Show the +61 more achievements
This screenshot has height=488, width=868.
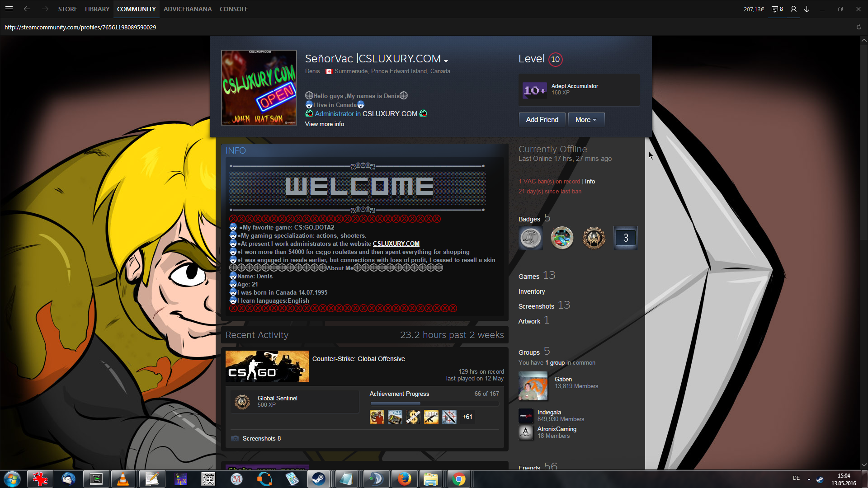tap(467, 417)
